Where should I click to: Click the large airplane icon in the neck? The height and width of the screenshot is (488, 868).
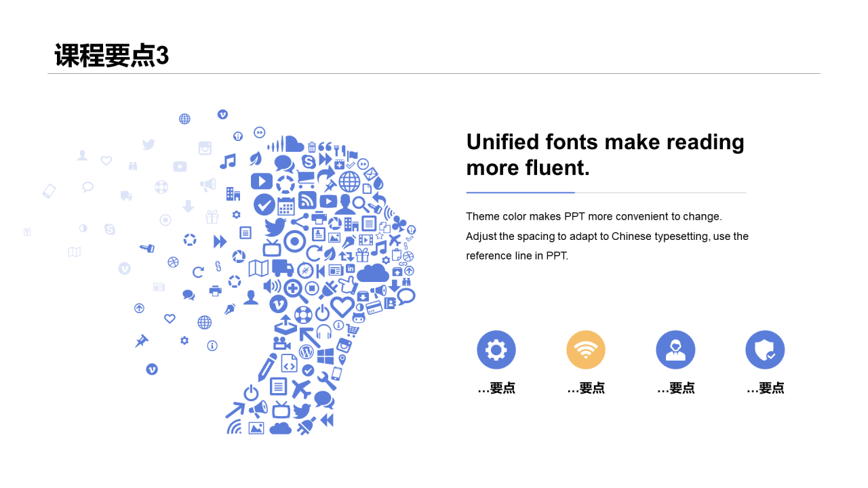point(301,389)
